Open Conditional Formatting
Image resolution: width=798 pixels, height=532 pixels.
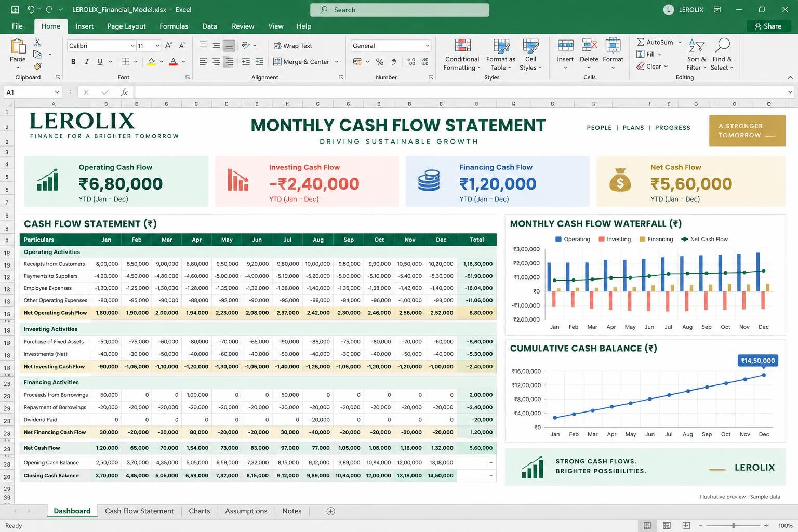click(462, 55)
